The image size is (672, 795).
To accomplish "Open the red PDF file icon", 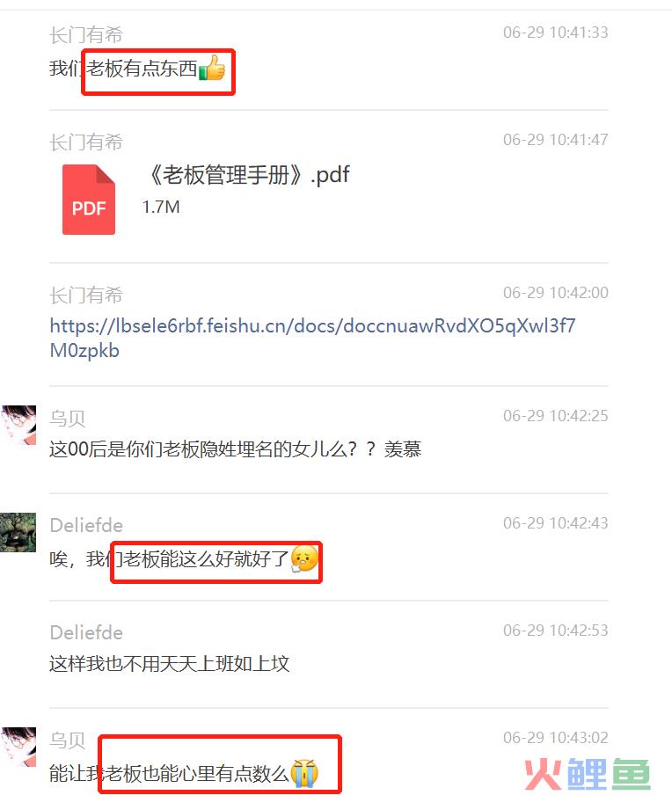I will [x=89, y=200].
